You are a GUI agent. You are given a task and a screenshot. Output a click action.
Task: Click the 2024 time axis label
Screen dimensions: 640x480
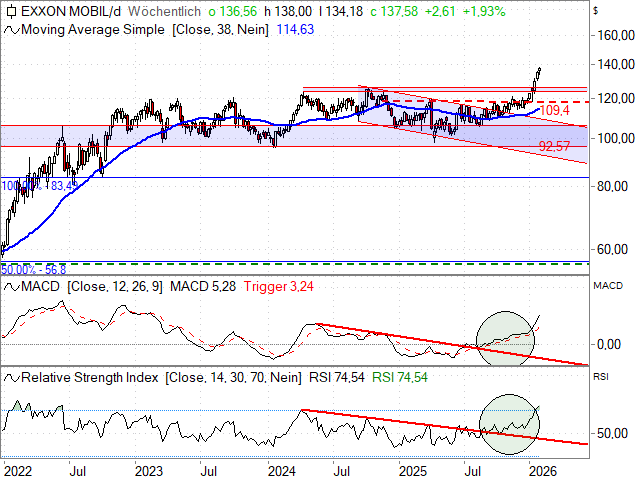click(x=282, y=472)
